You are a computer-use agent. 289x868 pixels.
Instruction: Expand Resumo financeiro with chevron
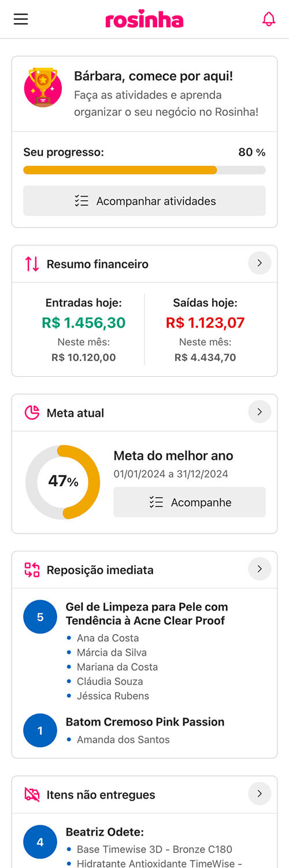tap(260, 263)
